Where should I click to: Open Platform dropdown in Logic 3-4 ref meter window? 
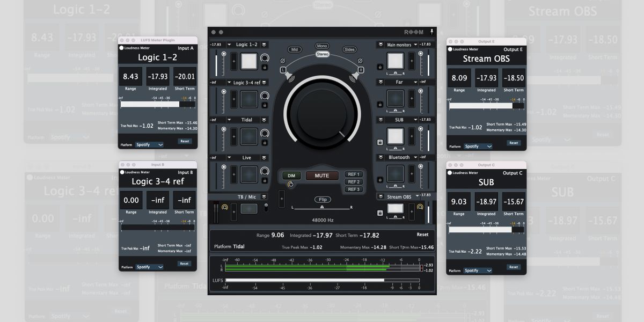(149, 267)
